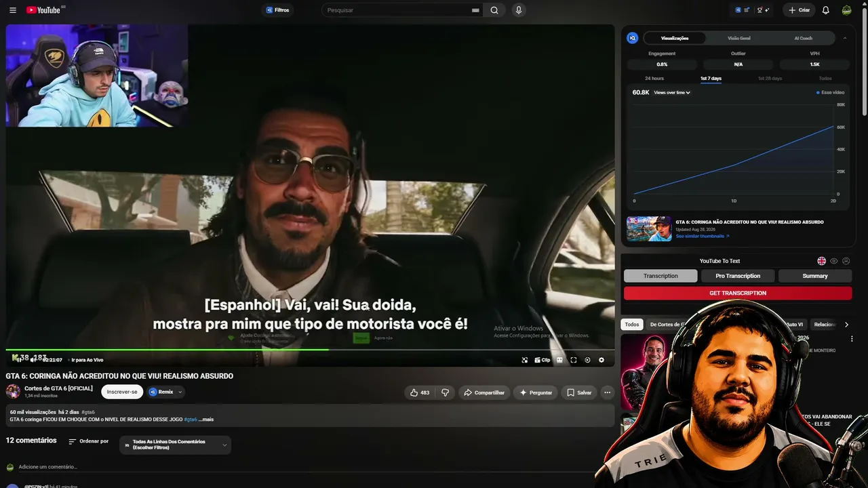The image size is (868, 488).
Task: Collapse the vidIQ stats panel chevron
Action: pyautogui.click(x=845, y=38)
